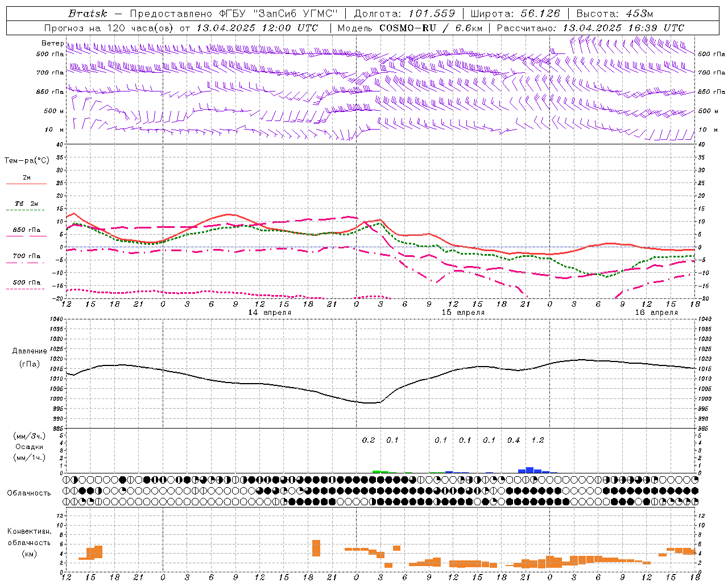Select the Тем-ра(°C) axis label
The width and height of the screenshot is (728, 582).
click(27, 161)
